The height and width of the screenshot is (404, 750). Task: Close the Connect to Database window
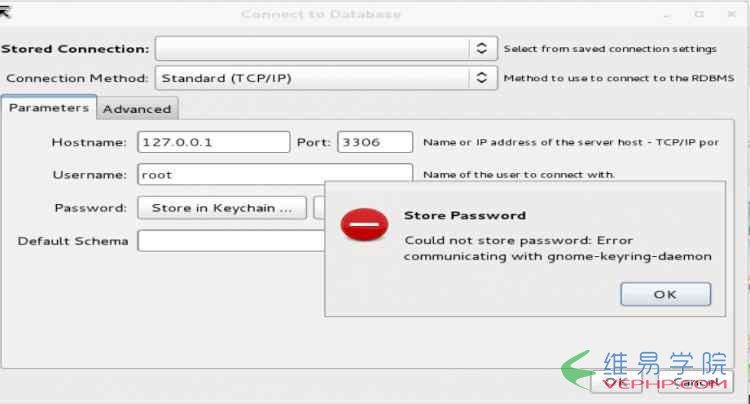point(732,14)
